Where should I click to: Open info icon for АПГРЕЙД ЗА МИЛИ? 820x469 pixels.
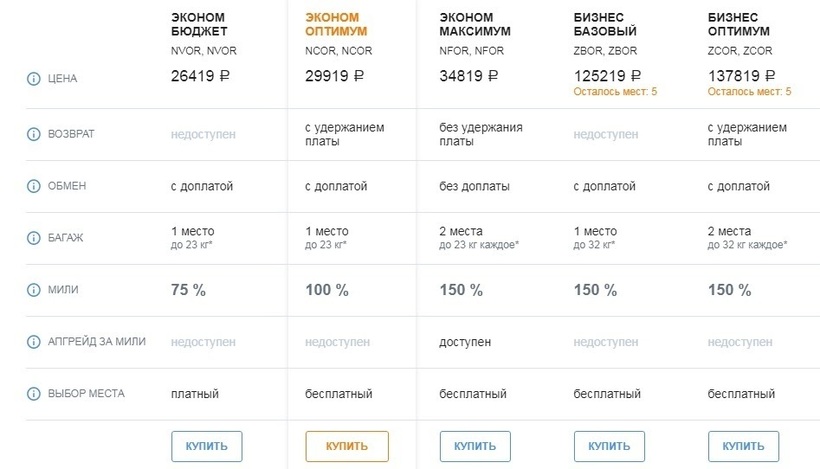(x=33, y=342)
